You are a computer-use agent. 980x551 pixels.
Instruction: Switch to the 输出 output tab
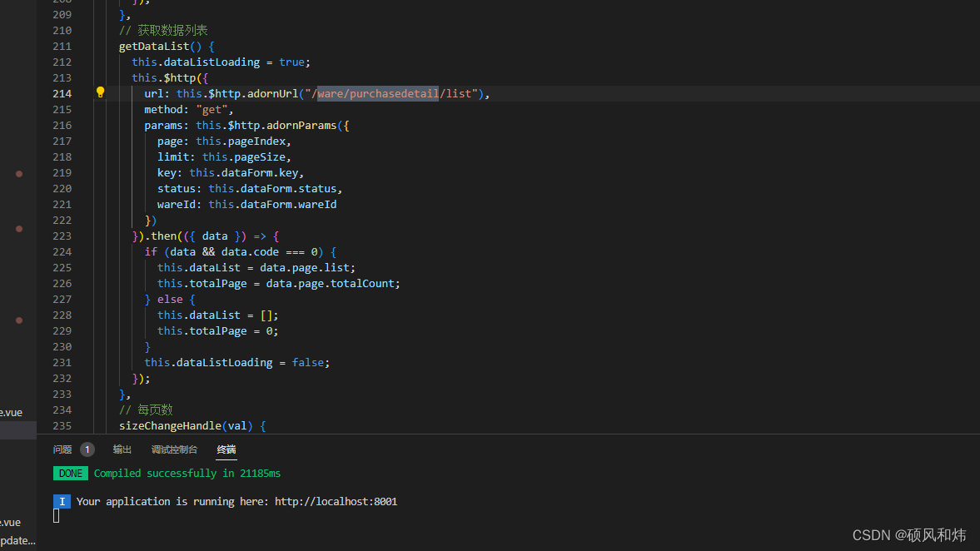coord(122,449)
